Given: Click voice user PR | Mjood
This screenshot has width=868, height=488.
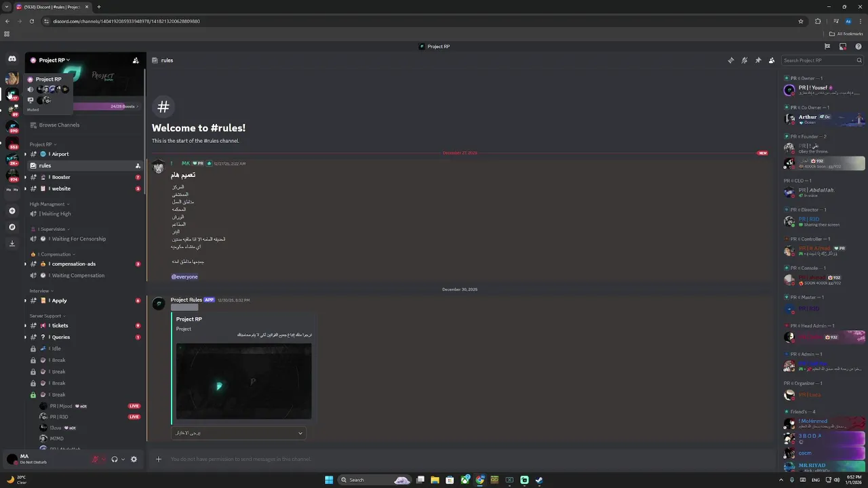Looking at the screenshot, I should [90, 406].
